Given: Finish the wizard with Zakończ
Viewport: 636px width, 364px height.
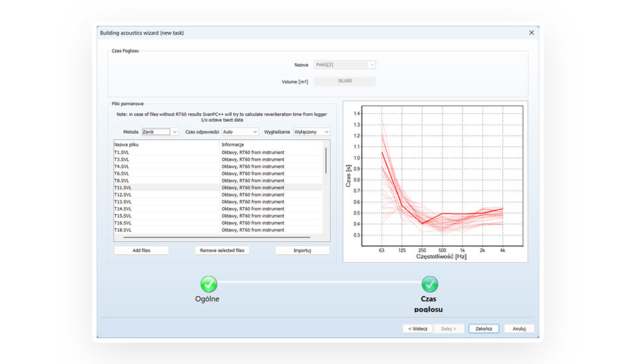Looking at the screenshot, I should point(484,329).
